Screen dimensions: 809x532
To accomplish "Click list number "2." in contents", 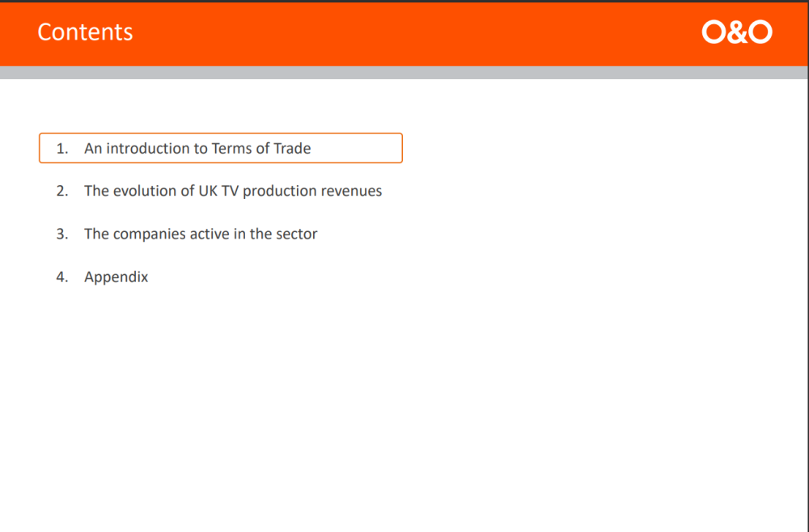I will (x=61, y=192).
